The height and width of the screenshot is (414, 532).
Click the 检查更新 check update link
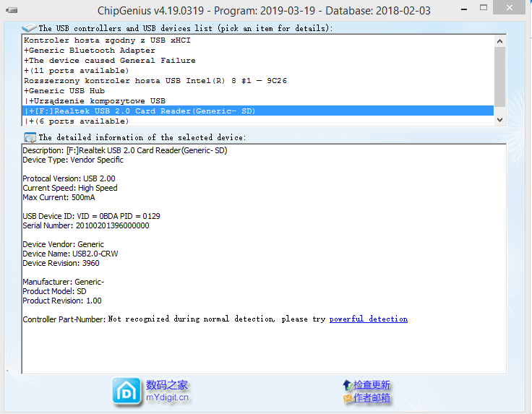tap(372, 385)
